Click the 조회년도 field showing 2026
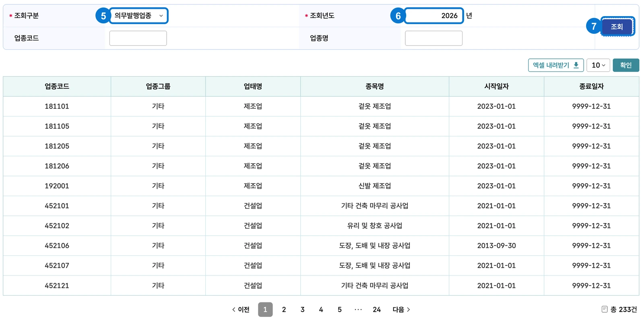Image resolution: width=644 pixels, height=325 pixels. pyautogui.click(x=433, y=16)
